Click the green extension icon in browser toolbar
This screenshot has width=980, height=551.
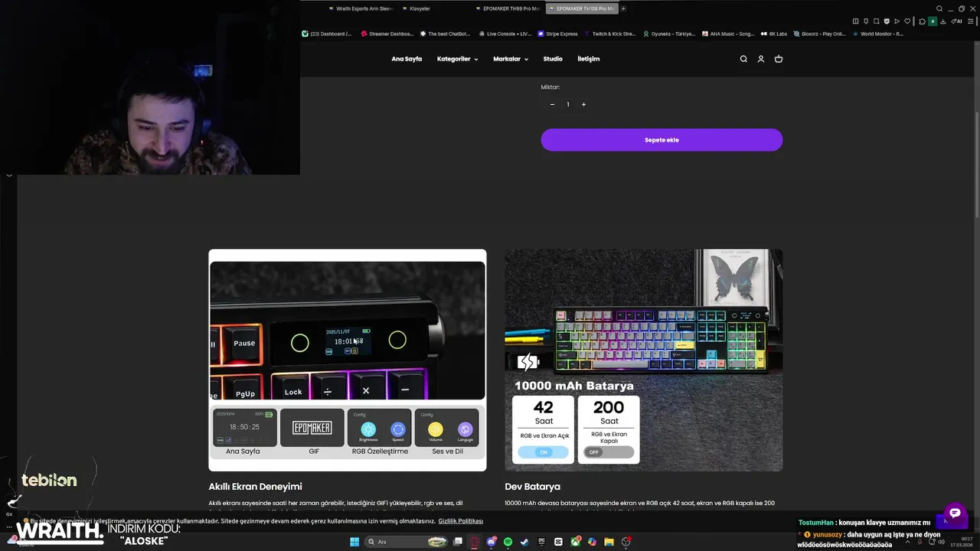pos(933,21)
